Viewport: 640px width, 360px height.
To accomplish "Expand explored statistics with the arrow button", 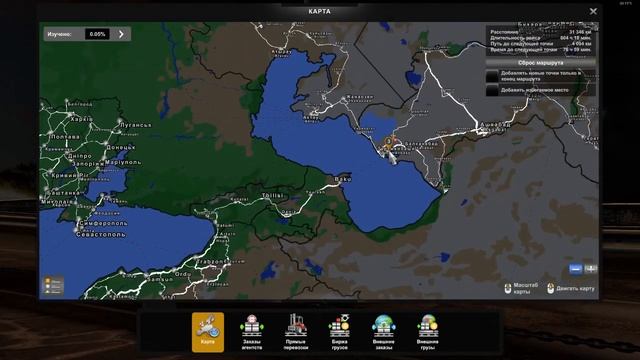I will [x=121, y=34].
